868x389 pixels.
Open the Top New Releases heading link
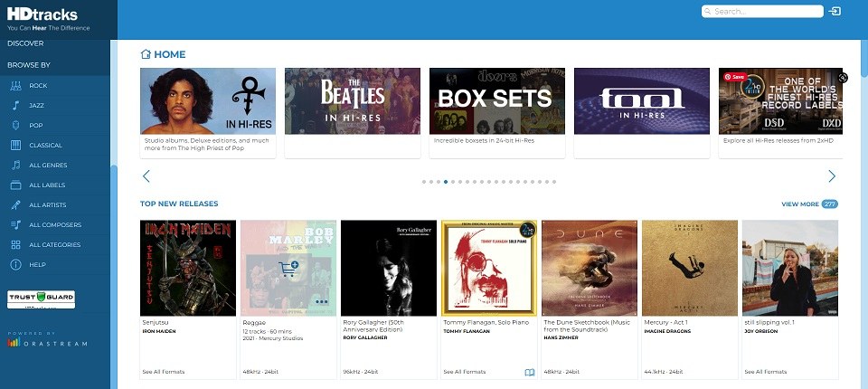coord(179,204)
